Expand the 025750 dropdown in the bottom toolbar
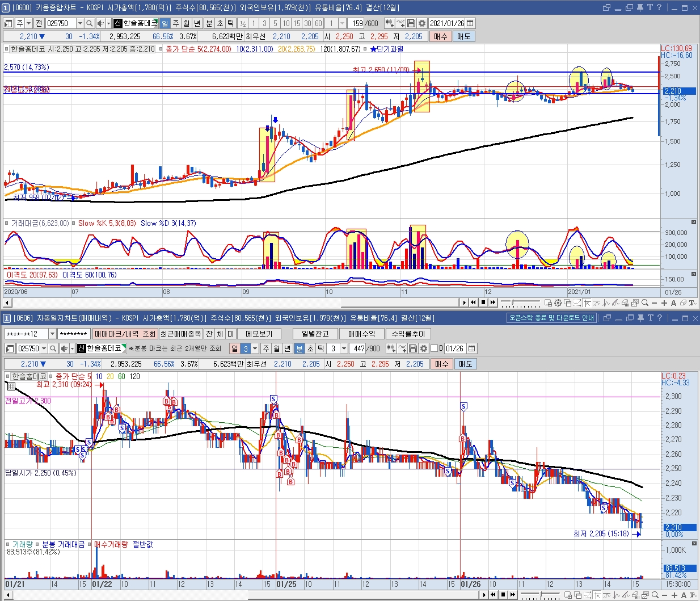700x601 pixels. pos(44,348)
